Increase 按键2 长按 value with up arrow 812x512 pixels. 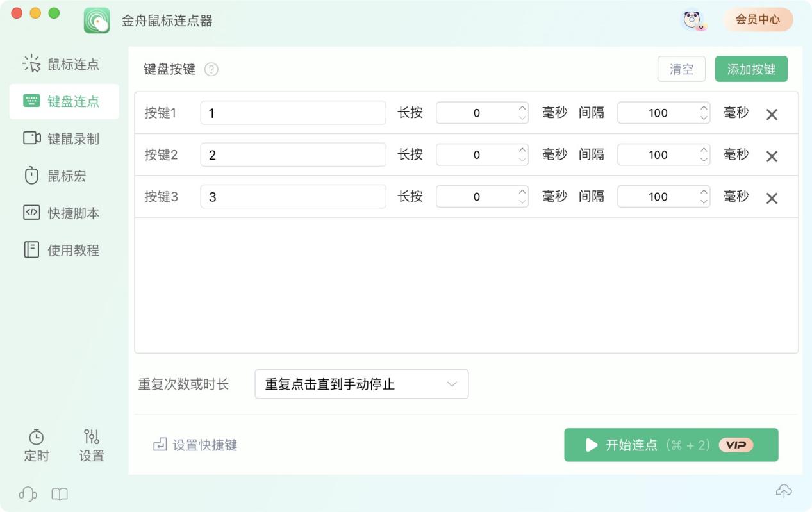pos(522,149)
